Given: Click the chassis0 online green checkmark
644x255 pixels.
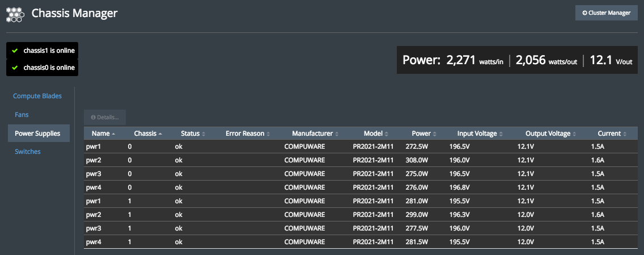Looking at the screenshot, I should pyautogui.click(x=15, y=68).
